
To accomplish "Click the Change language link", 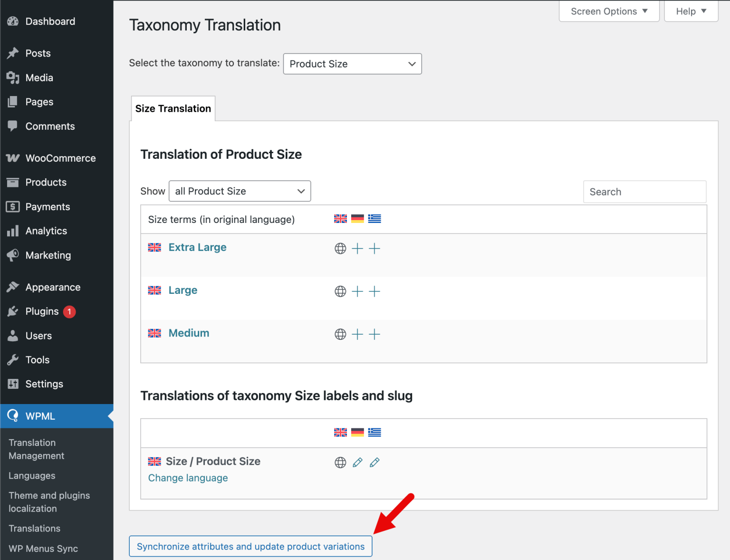I will (x=188, y=478).
